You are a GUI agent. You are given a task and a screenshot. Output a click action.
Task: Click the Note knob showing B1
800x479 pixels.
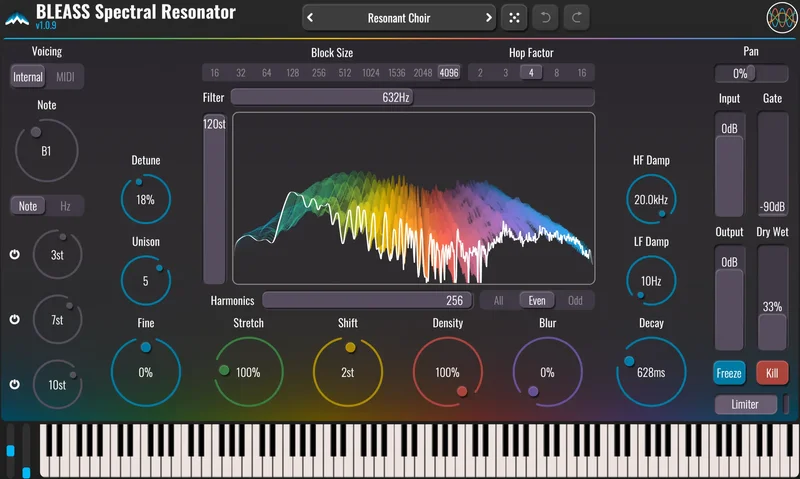(x=46, y=150)
